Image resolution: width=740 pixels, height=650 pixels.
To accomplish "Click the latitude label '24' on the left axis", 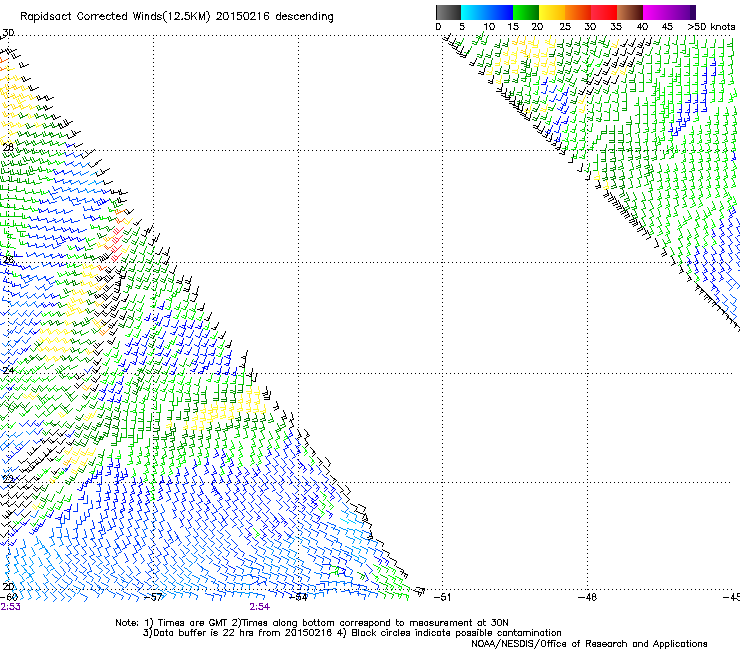I will point(8,371).
